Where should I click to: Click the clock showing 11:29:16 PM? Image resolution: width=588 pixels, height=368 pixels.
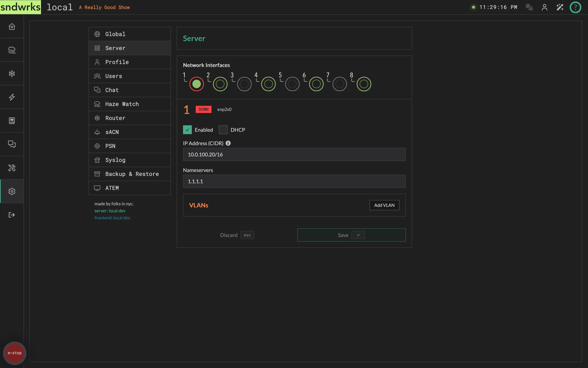pos(498,7)
